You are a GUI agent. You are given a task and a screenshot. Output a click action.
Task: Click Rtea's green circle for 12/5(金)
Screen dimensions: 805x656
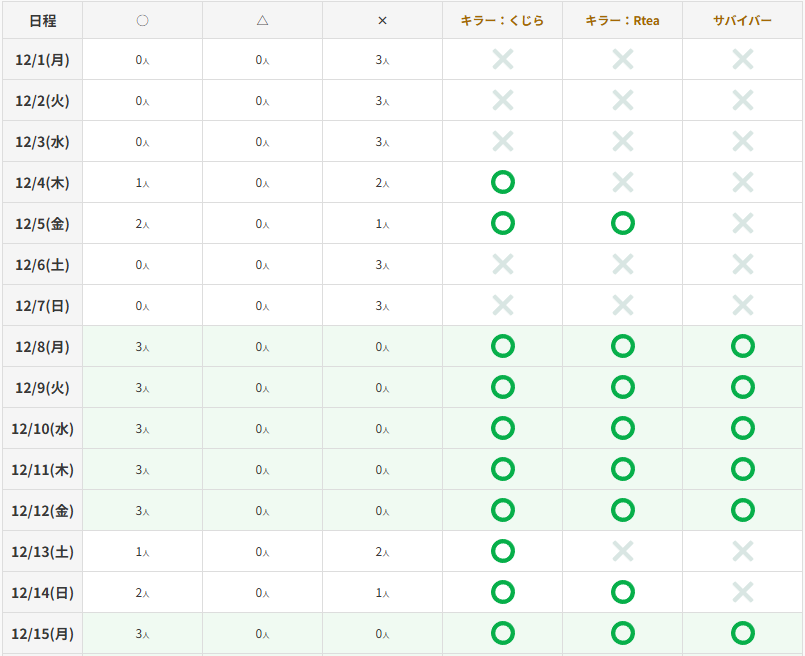pos(623,223)
